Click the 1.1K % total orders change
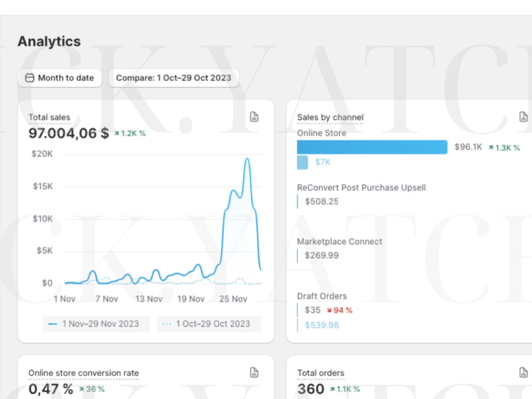 [x=345, y=389]
